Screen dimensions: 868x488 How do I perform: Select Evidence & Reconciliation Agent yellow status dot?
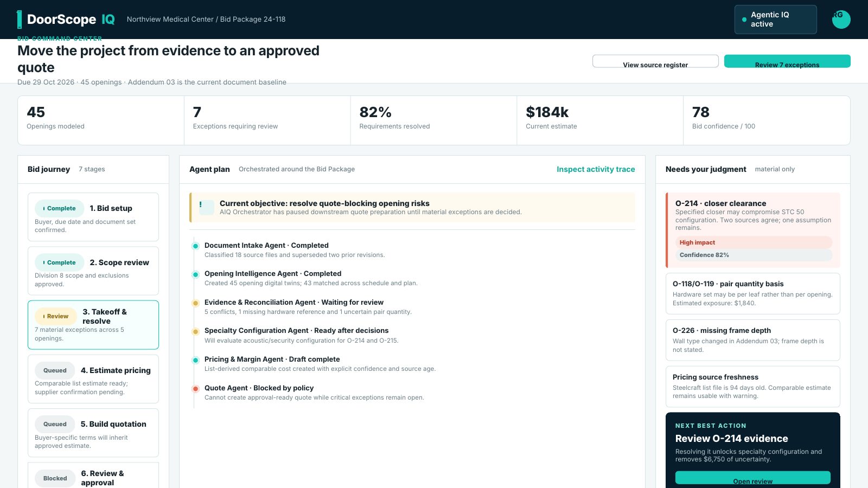pos(195,303)
